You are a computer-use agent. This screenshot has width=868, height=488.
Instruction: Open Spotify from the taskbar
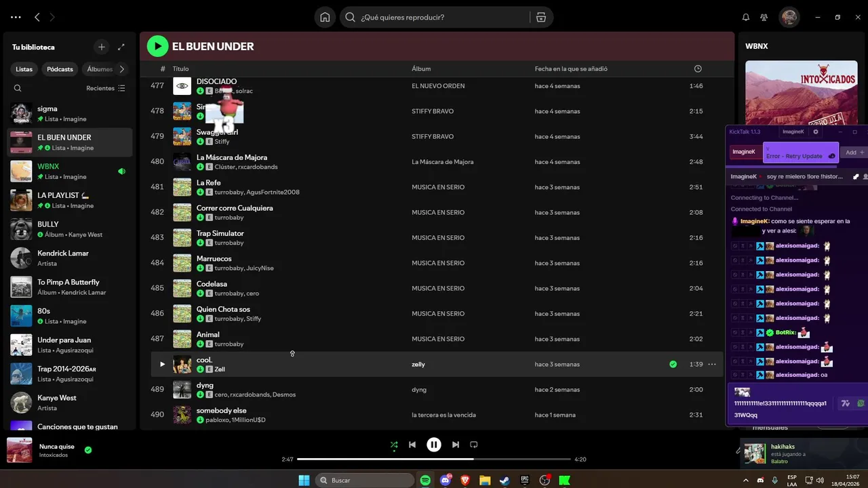click(x=425, y=480)
